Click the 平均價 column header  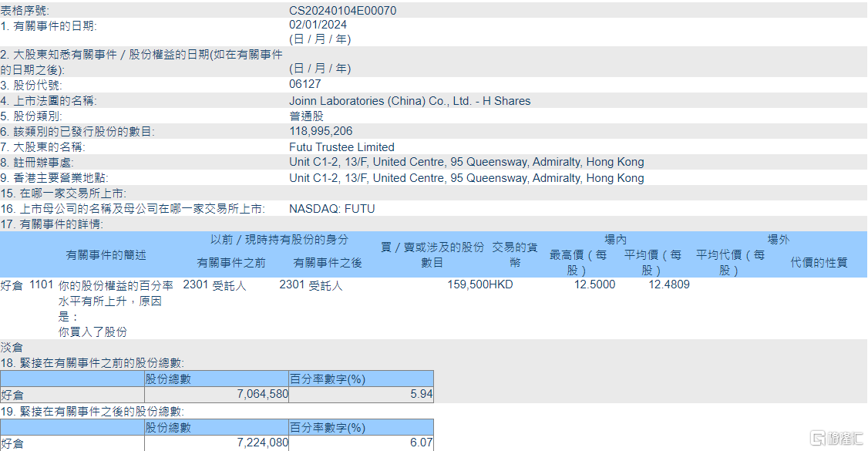pyautogui.click(x=653, y=262)
